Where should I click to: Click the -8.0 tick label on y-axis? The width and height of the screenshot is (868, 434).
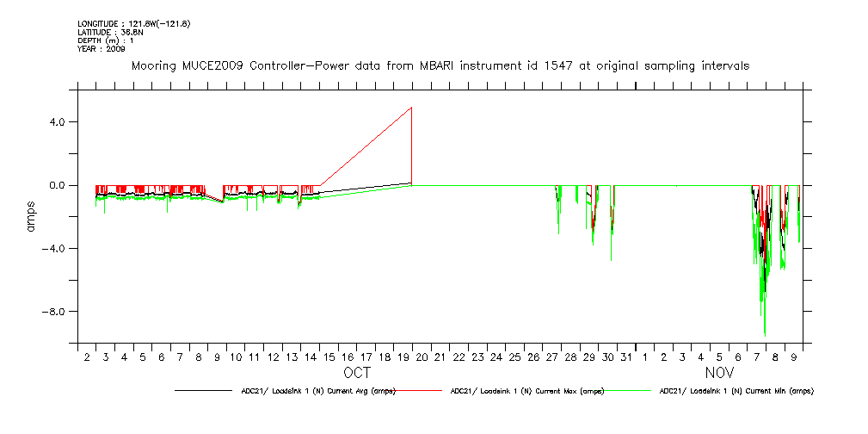(56, 312)
